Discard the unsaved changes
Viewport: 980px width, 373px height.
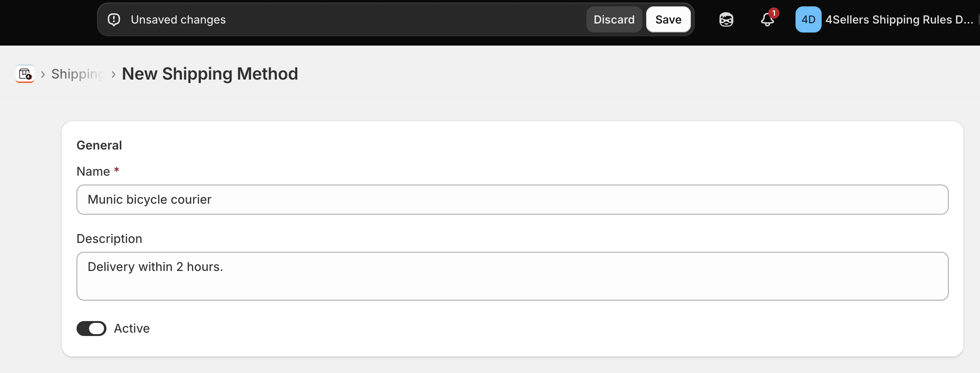(x=614, y=19)
